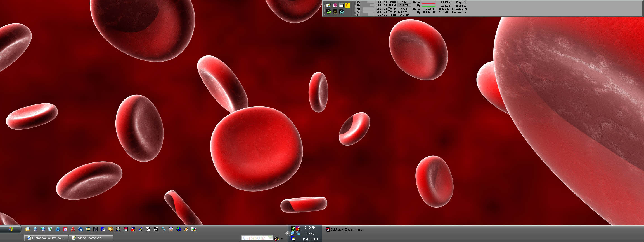Open the Recycle Bin quick launch icon
The width and height of the screenshot is (644, 242).
50,229
